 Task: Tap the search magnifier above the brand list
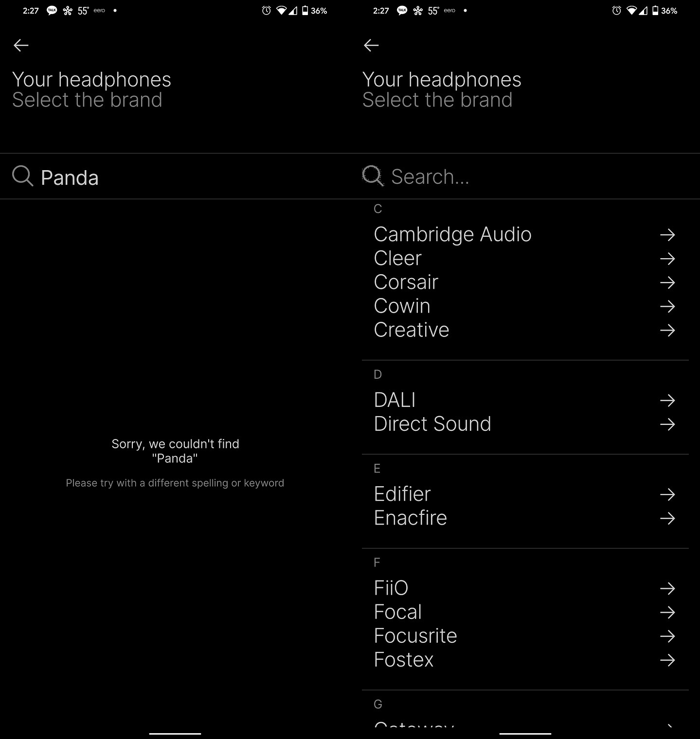[373, 176]
